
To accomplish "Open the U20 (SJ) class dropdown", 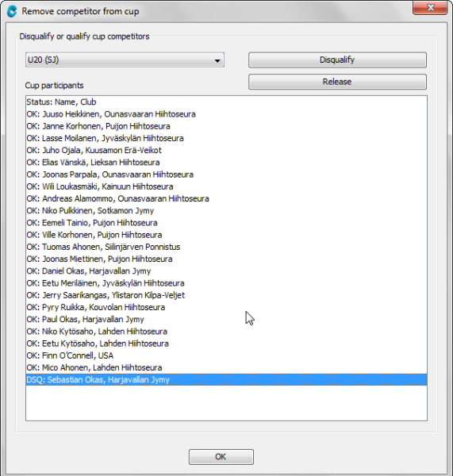I will tap(125, 59).
